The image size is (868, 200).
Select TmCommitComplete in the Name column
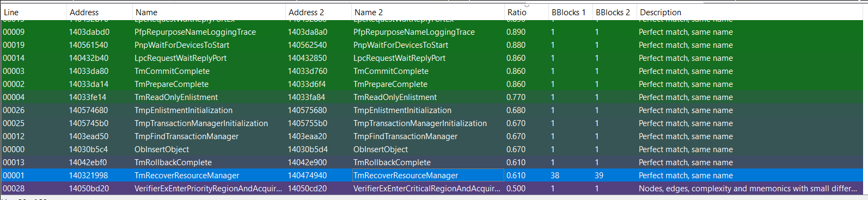(172, 71)
